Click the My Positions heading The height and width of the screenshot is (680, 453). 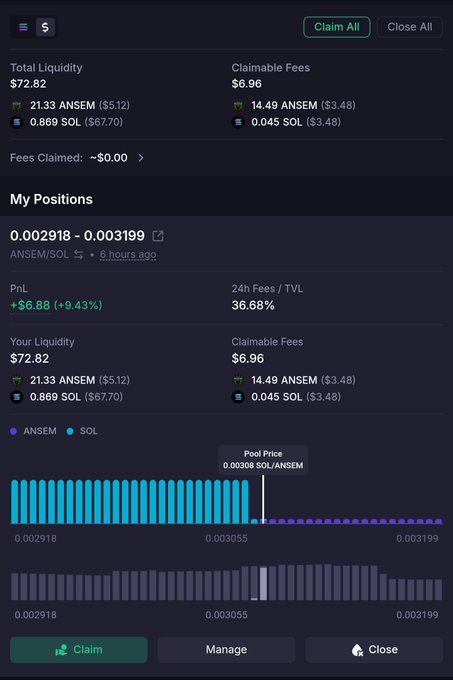click(x=51, y=199)
